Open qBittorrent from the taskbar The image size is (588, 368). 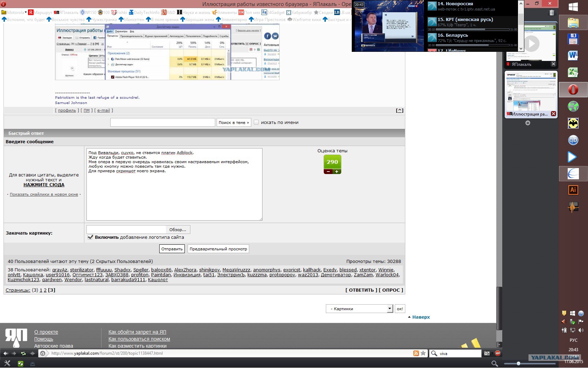click(x=573, y=140)
